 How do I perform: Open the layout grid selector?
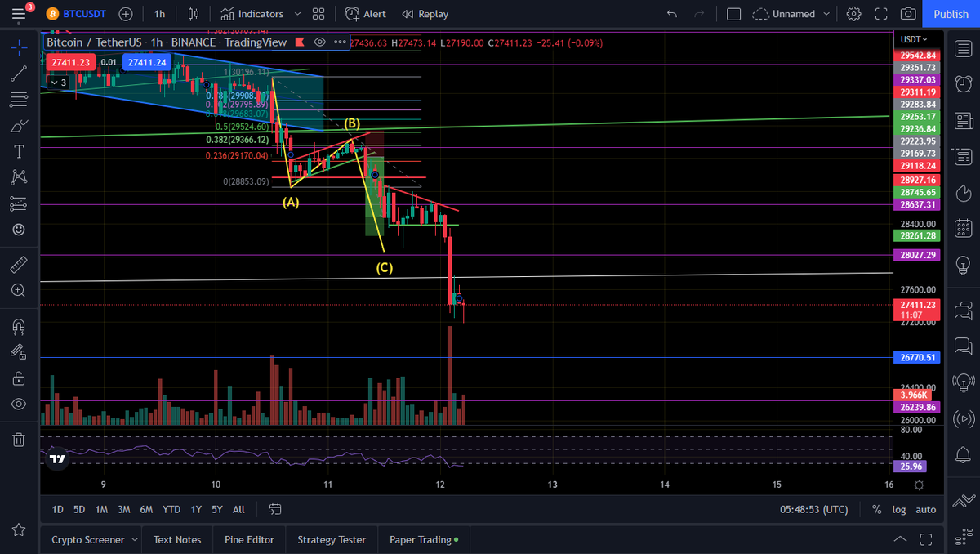pyautogui.click(x=319, y=14)
